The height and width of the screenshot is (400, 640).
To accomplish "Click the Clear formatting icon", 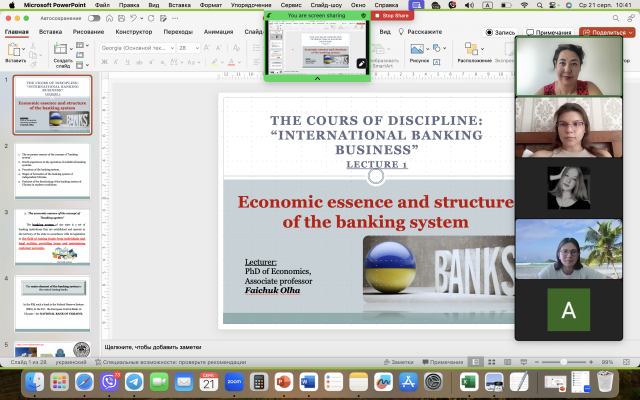I will click(x=236, y=48).
